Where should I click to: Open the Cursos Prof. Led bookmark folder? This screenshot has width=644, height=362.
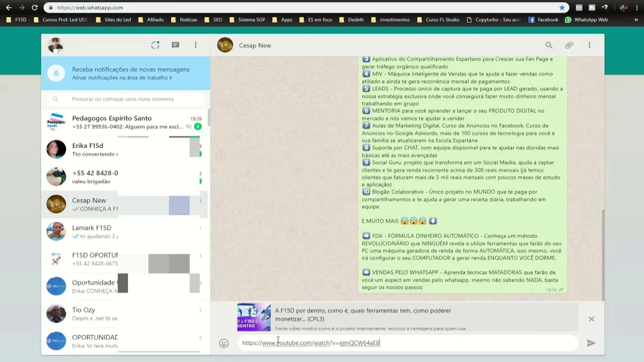(61, 20)
